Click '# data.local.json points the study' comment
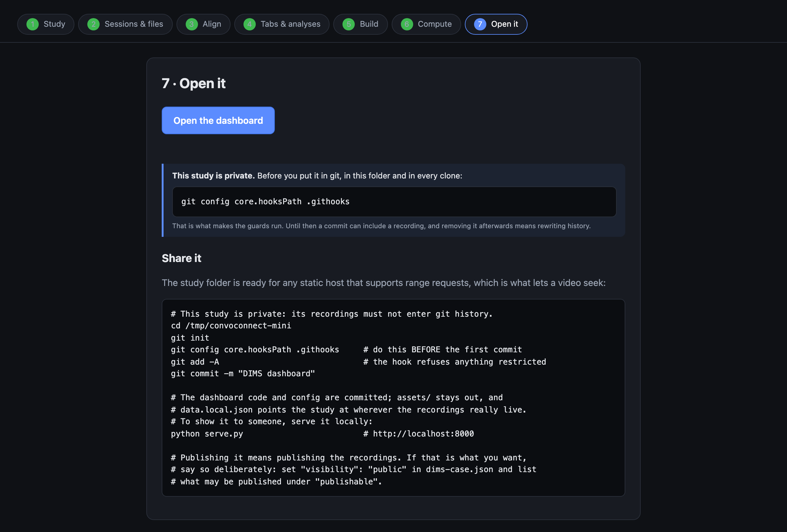Viewport: 787px width, 532px height. click(x=348, y=410)
